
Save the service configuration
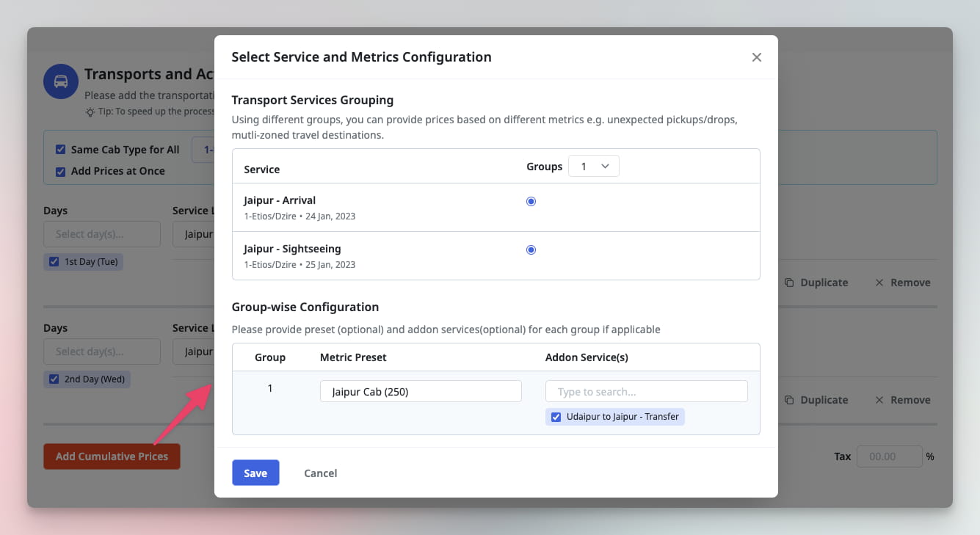(x=255, y=473)
